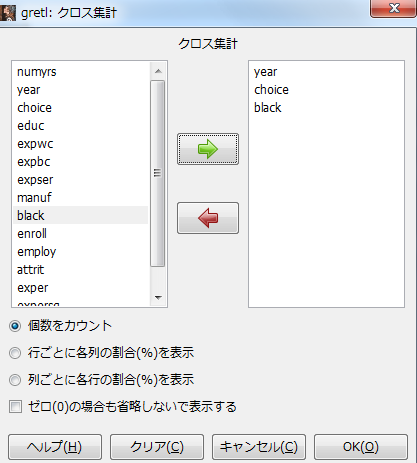Select black in the right selected list
The height and width of the screenshot is (463, 417).
click(326, 108)
